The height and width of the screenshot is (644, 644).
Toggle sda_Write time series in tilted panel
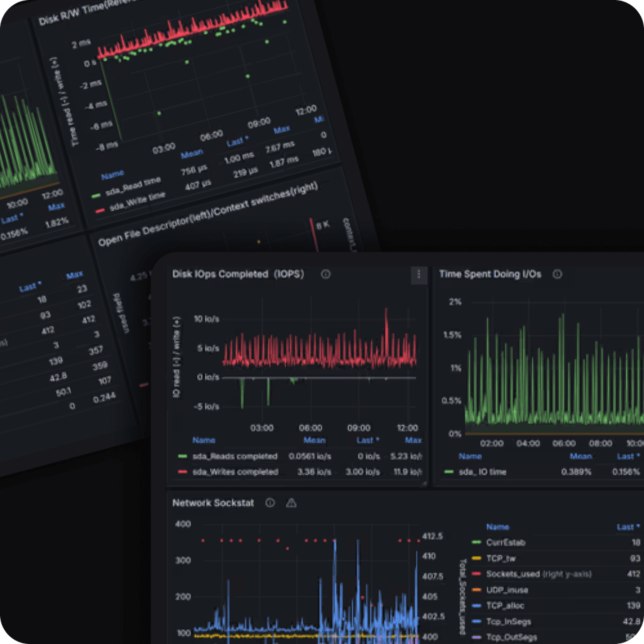point(137,201)
